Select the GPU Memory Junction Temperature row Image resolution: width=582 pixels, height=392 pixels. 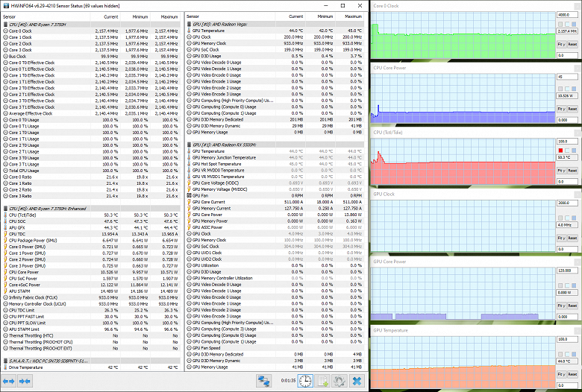(x=275, y=157)
